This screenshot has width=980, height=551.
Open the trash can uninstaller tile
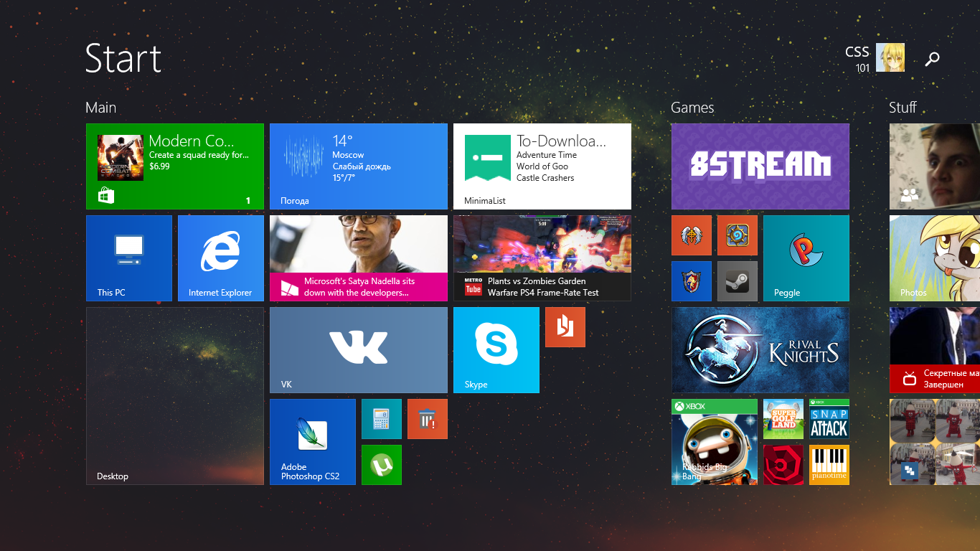tap(428, 419)
